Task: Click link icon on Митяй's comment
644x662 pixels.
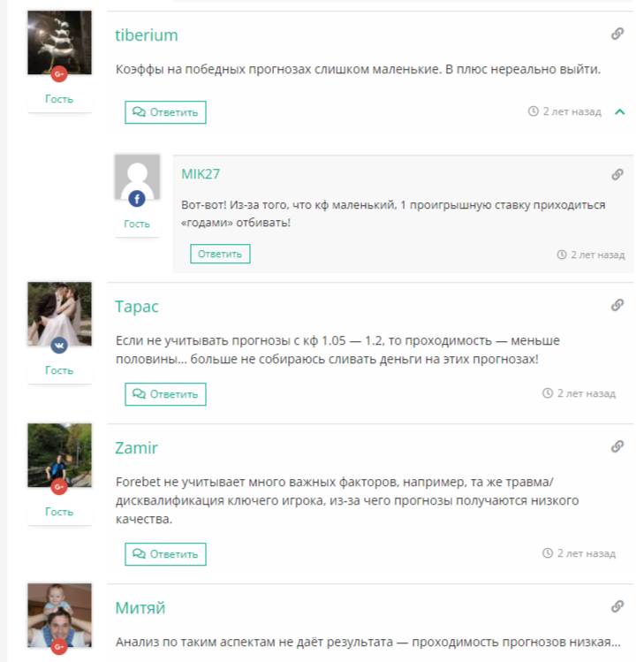Action: click(617, 606)
